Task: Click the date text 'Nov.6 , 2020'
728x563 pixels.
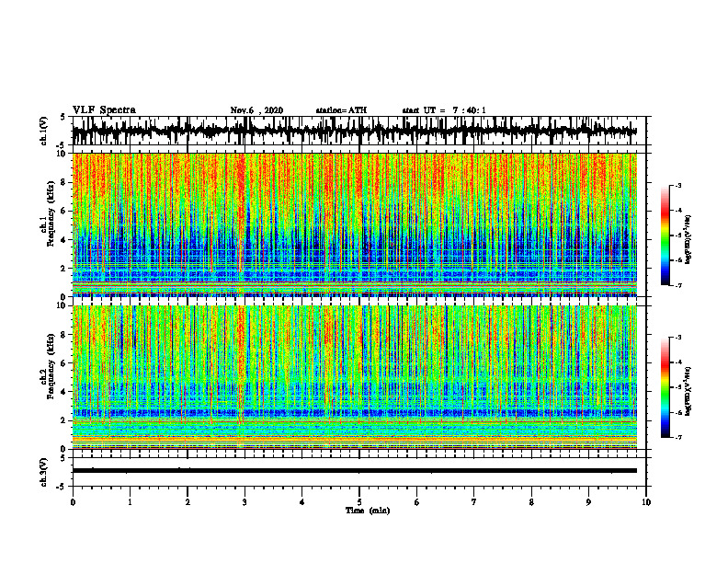Action: pyautogui.click(x=256, y=110)
